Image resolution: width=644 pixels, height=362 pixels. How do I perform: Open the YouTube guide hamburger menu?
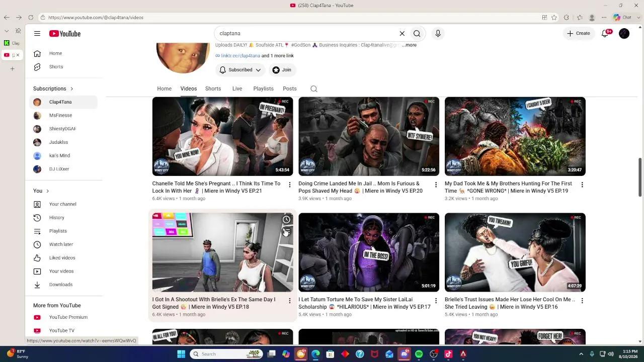click(x=37, y=34)
